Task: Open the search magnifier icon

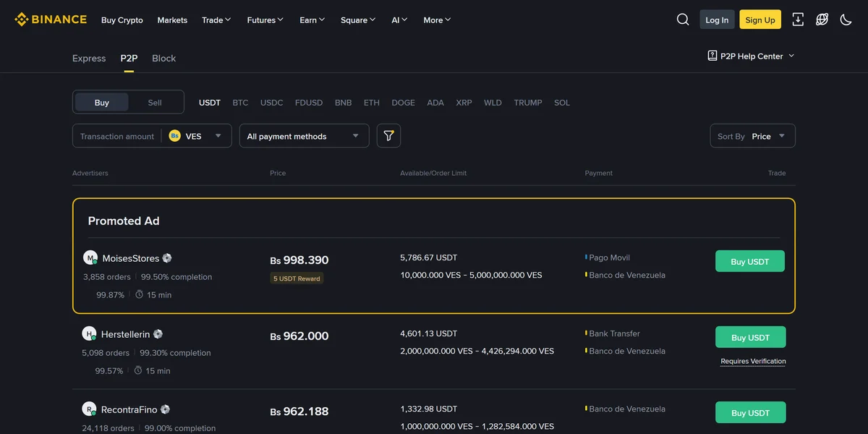Action: coord(683,20)
